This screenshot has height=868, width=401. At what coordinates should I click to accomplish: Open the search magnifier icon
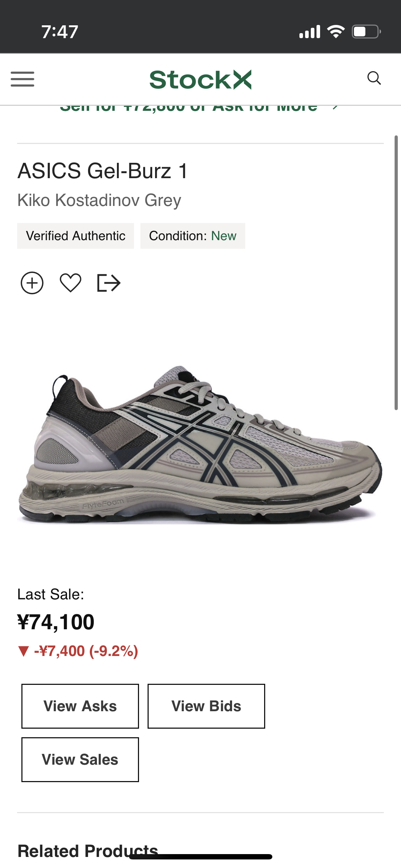pos(374,78)
